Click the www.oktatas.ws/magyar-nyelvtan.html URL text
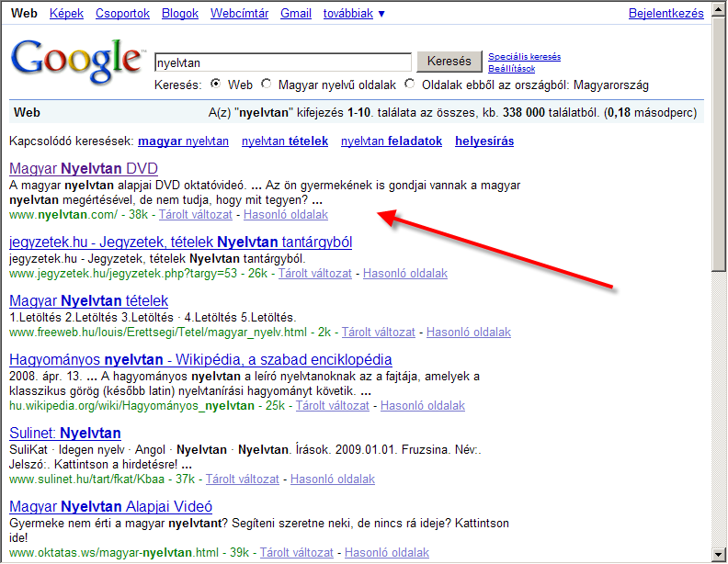 (114, 552)
